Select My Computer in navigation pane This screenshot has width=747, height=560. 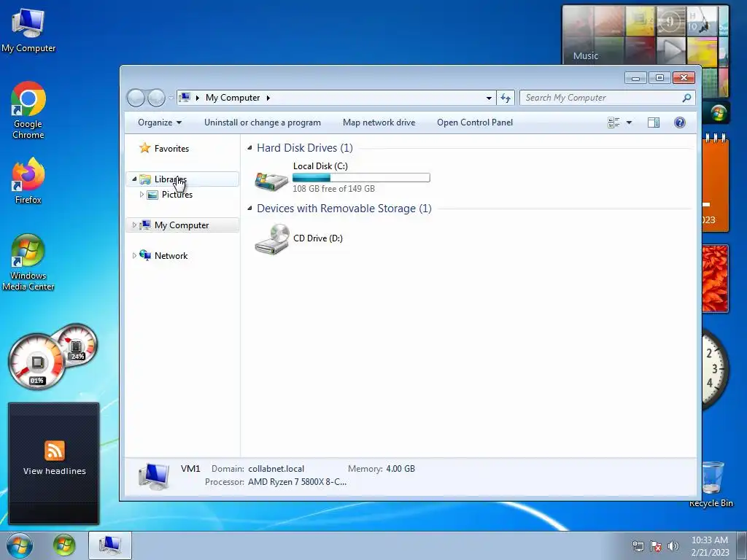182,225
